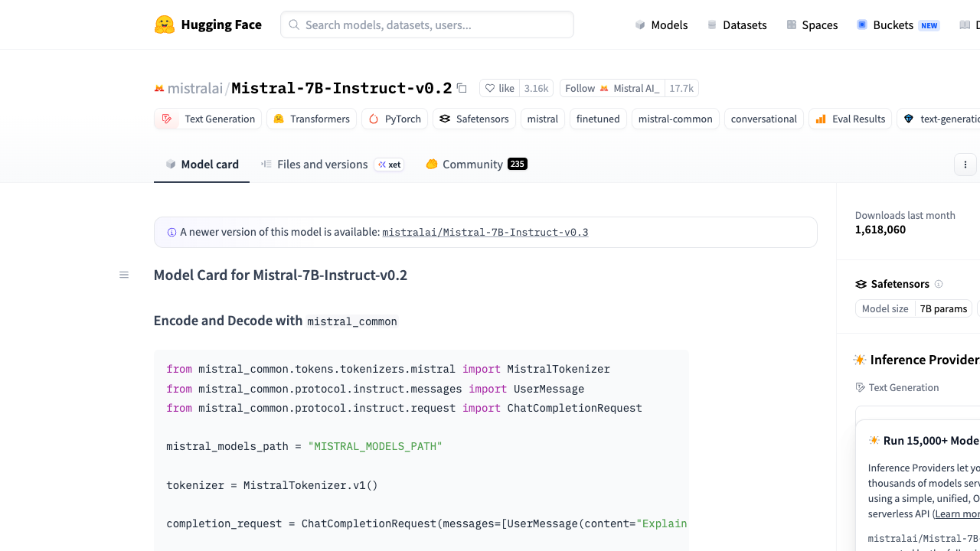Click the info icon beside sidebar Safetensors
Viewport: 980px width, 551px height.
coord(939,284)
